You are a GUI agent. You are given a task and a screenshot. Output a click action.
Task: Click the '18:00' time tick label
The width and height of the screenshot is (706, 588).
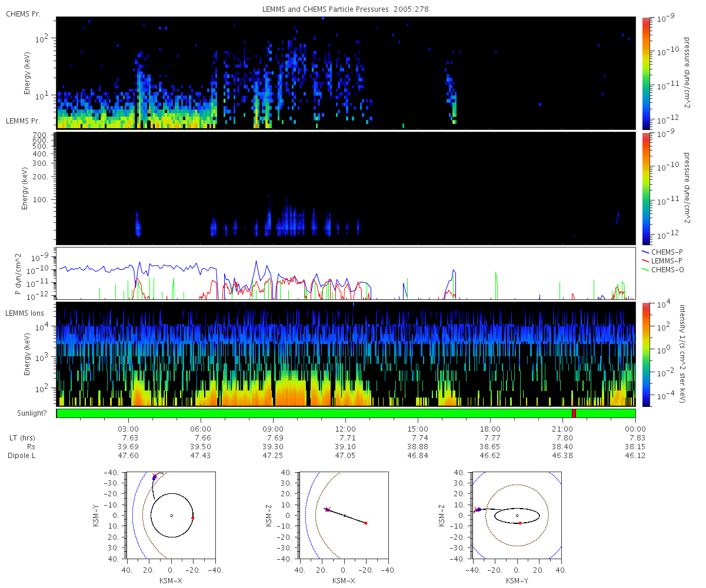point(490,429)
